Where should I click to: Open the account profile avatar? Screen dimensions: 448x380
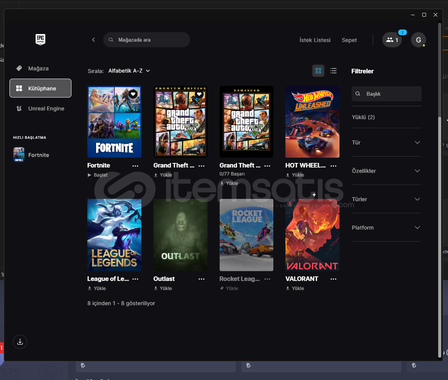click(x=418, y=40)
